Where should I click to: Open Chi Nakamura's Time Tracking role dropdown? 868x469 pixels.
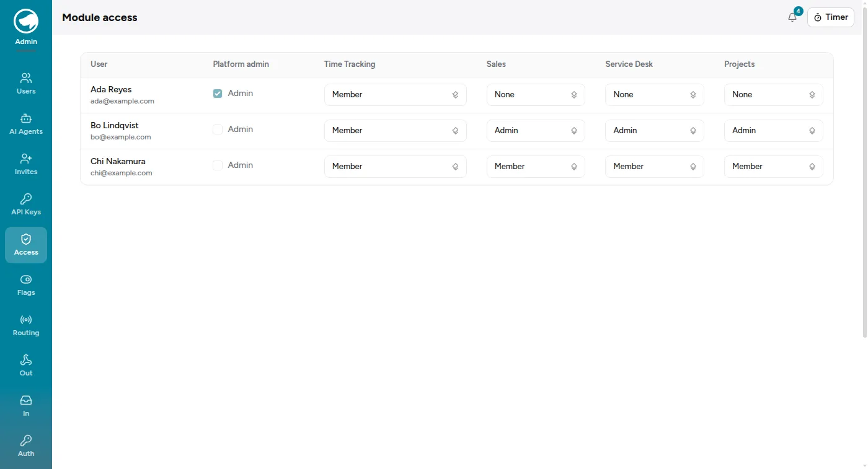(395, 167)
